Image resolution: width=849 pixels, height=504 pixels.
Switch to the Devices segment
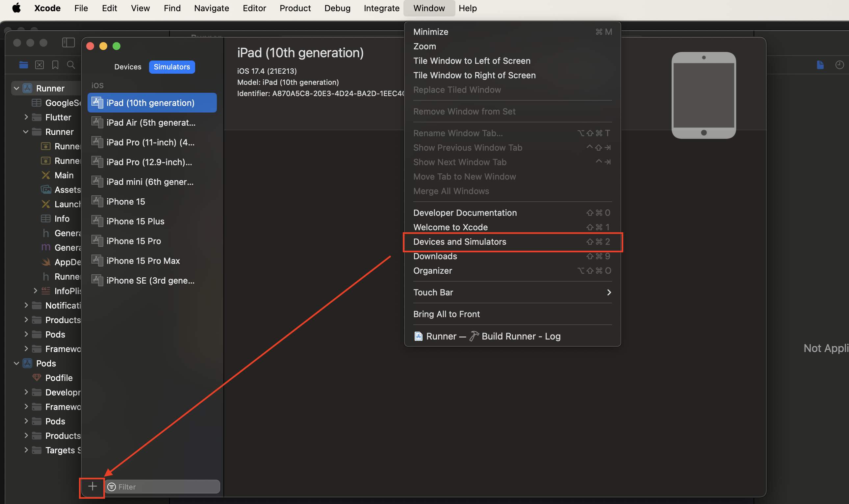(128, 67)
